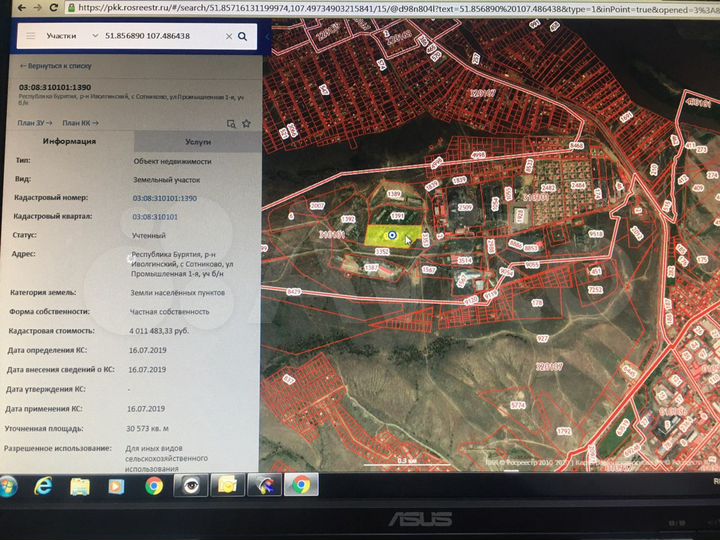Screen dimensions: 720x540
Task: Reload page with browser refresh icon
Action: click(53, 7)
